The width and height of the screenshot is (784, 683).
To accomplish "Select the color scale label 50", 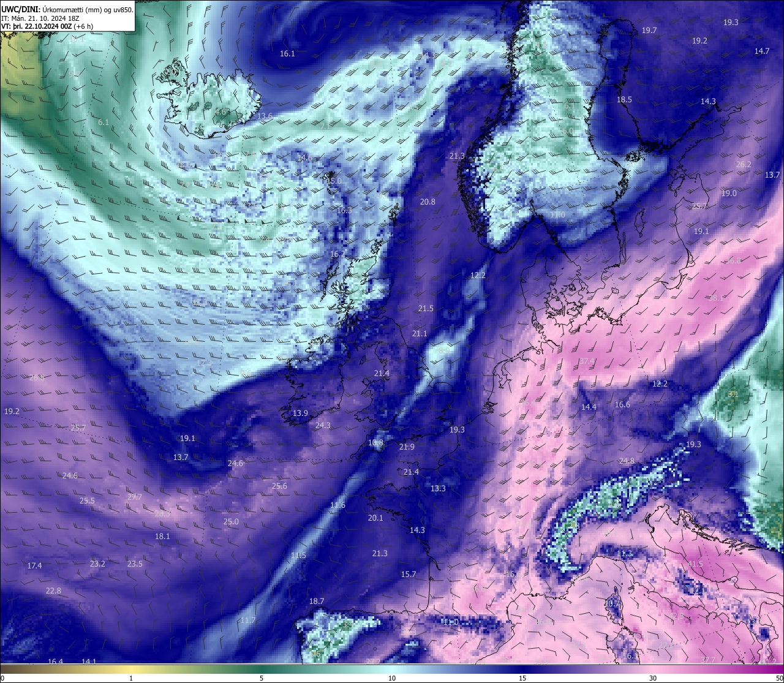I will point(779,678).
